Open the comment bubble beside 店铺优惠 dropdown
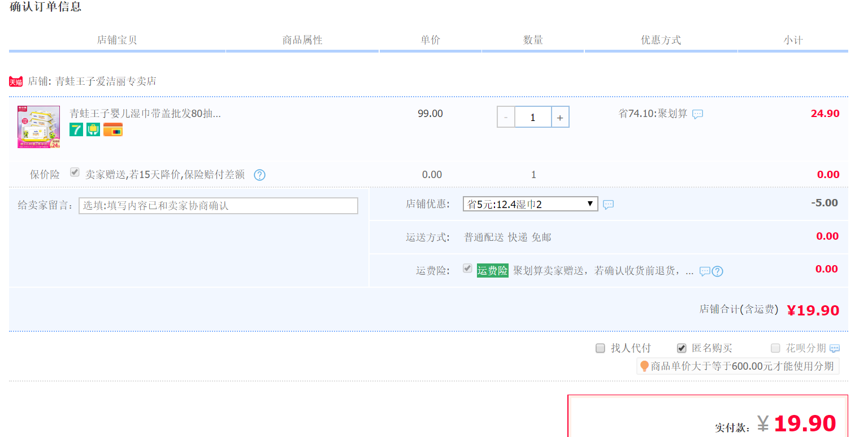Screen dimensions: 868x437 (x=608, y=205)
